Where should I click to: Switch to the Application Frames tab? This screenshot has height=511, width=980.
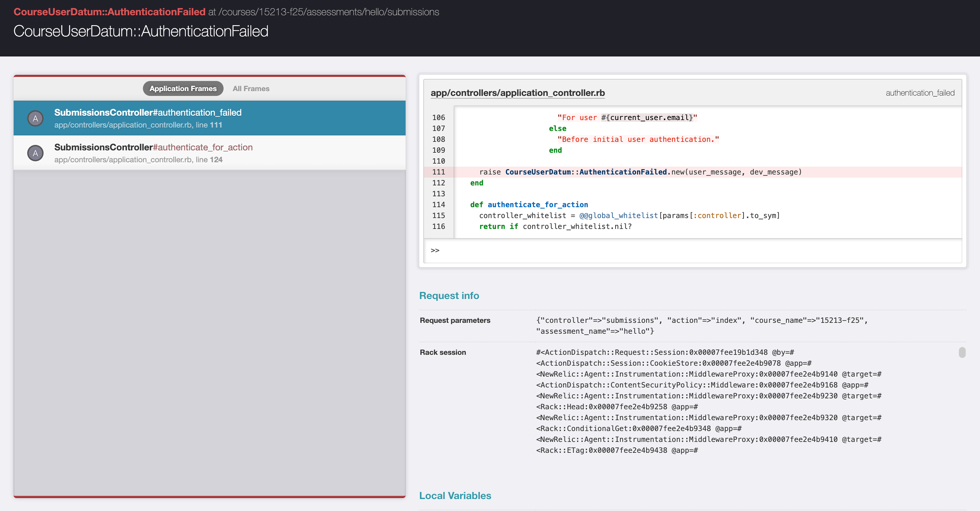(183, 89)
